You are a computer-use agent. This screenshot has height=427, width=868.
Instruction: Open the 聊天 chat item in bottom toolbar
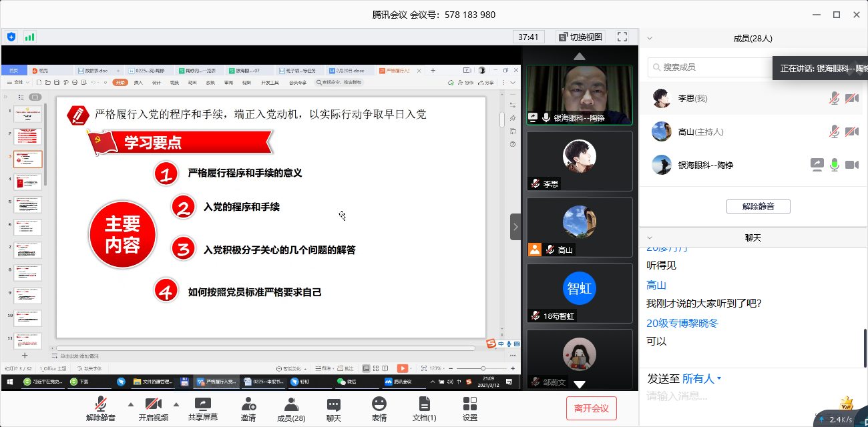(x=334, y=408)
